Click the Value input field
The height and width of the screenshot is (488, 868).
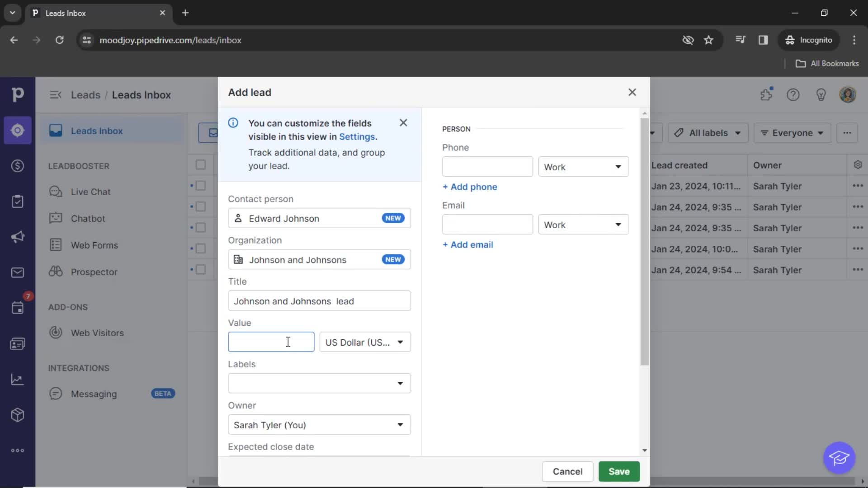pos(271,342)
